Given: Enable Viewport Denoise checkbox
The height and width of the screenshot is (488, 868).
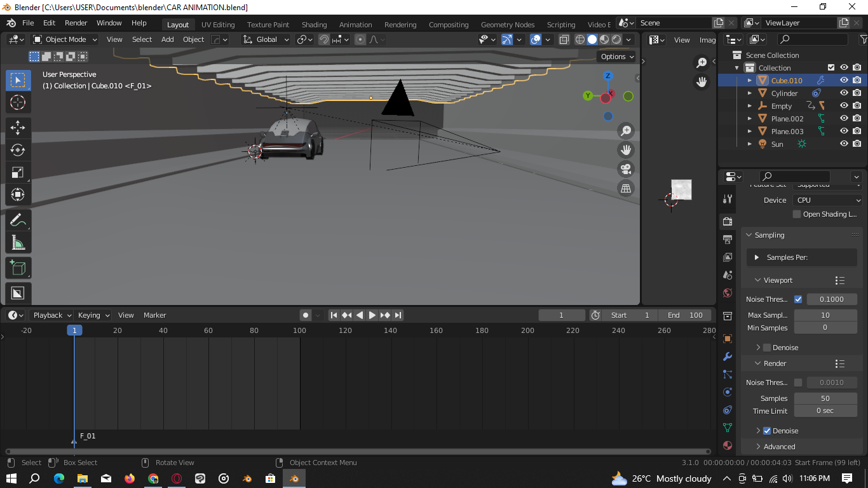Looking at the screenshot, I should 767,348.
